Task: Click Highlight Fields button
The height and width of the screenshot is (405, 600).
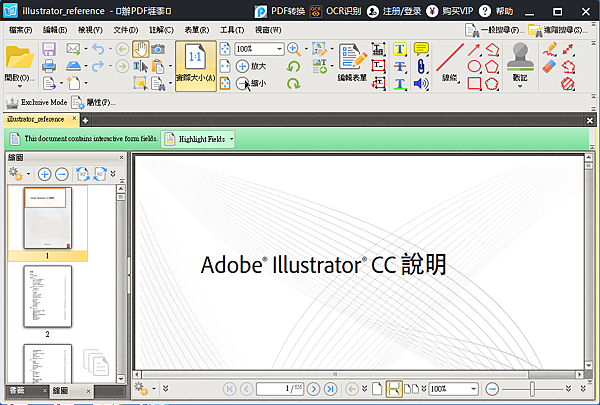Action: pyautogui.click(x=195, y=139)
